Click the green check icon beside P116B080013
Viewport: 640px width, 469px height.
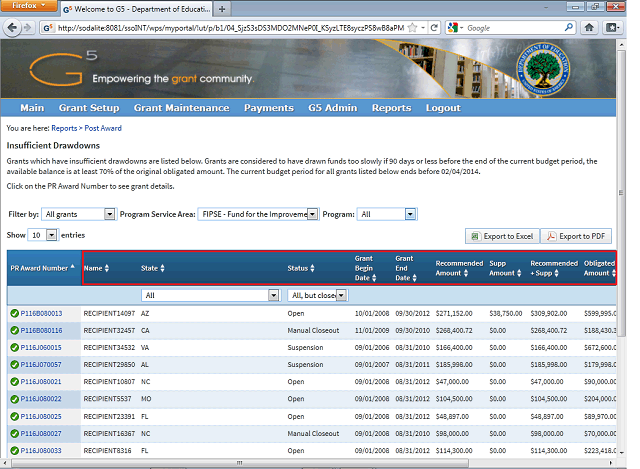pos(14,313)
